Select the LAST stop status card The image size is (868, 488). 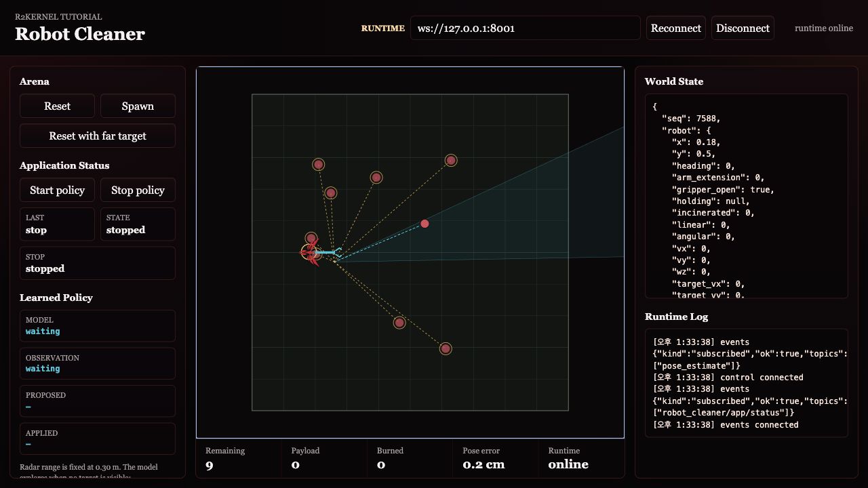(57, 224)
